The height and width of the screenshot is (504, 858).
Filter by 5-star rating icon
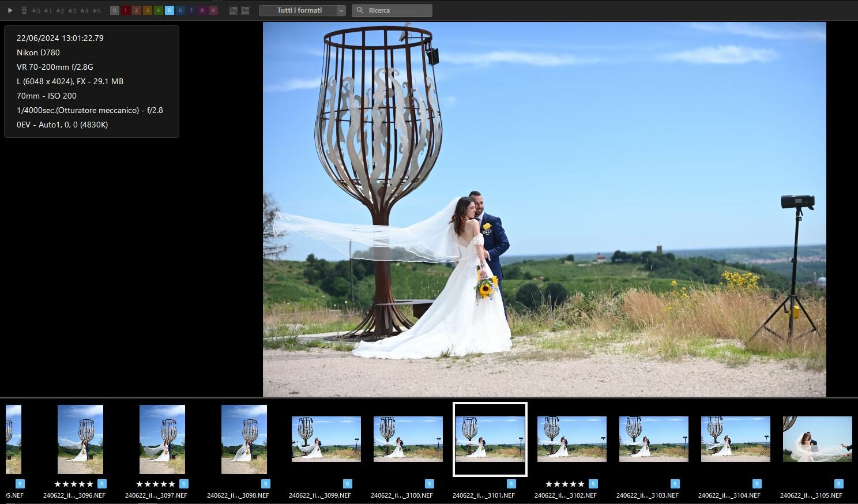[95, 10]
